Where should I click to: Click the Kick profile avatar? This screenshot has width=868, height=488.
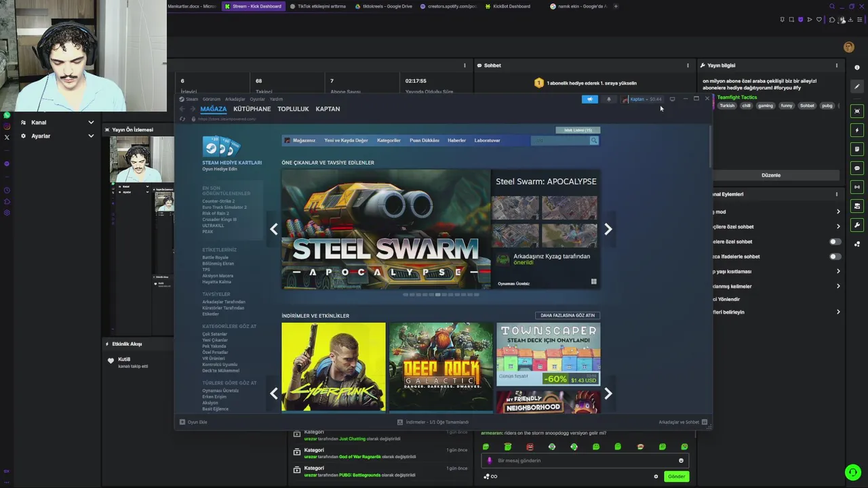(848, 47)
